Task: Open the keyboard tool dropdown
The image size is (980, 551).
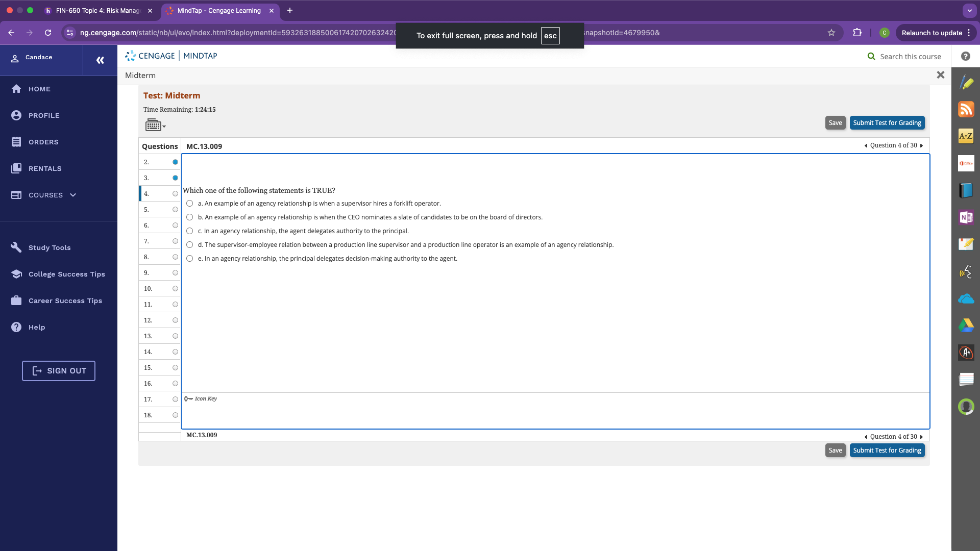Action: click(x=156, y=125)
